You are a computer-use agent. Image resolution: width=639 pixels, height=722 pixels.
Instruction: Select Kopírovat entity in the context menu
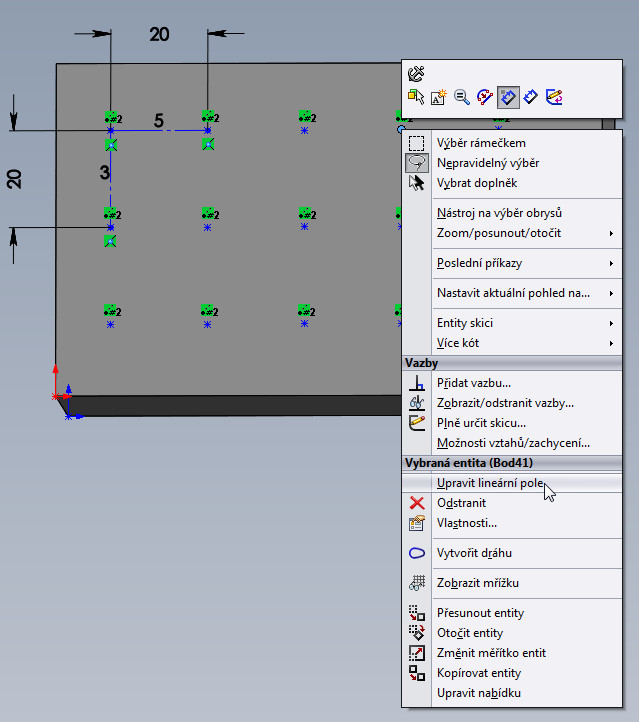pyautogui.click(x=479, y=673)
